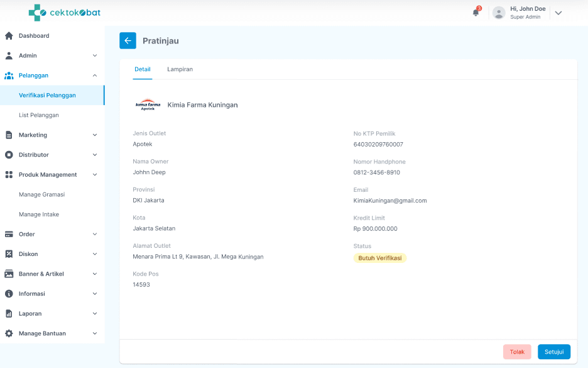
Task: Click the Informasi info icon
Action: pyautogui.click(x=9, y=294)
